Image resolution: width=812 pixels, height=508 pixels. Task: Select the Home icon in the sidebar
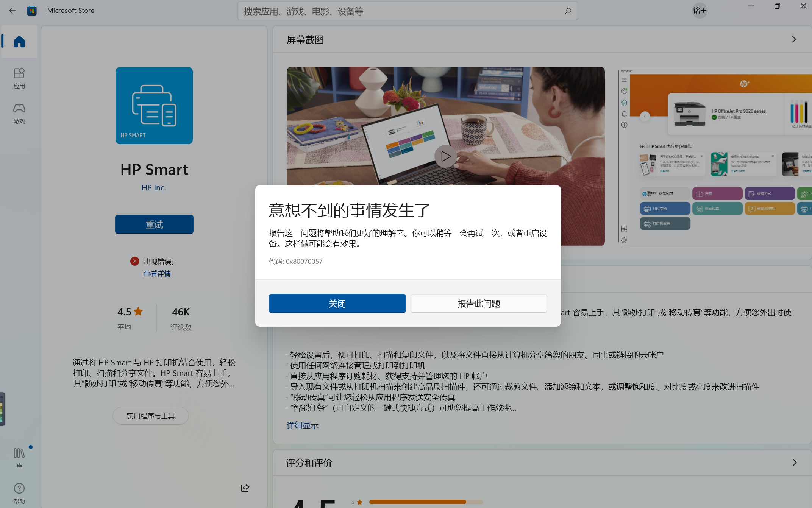[19, 42]
